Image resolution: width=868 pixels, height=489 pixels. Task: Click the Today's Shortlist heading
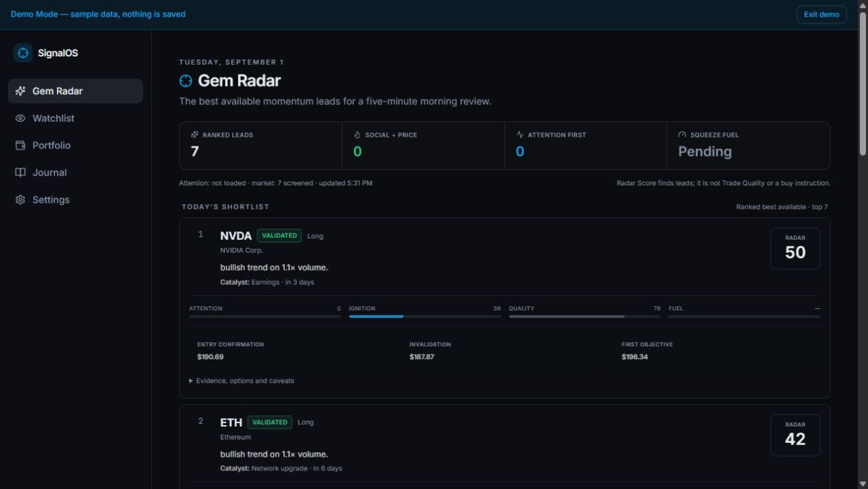tap(225, 207)
